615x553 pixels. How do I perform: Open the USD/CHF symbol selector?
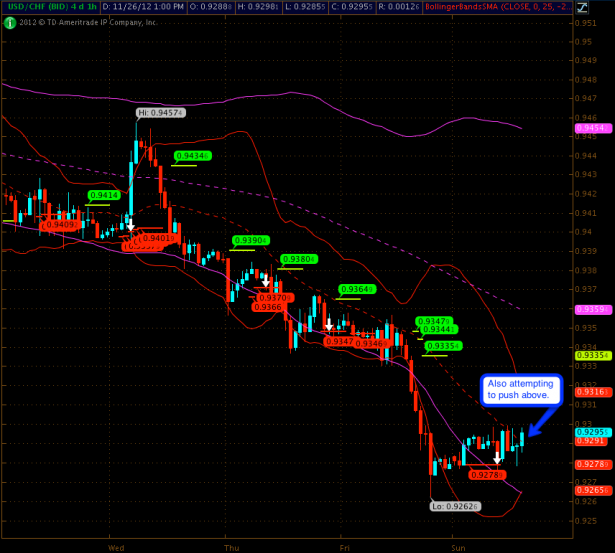point(49,6)
